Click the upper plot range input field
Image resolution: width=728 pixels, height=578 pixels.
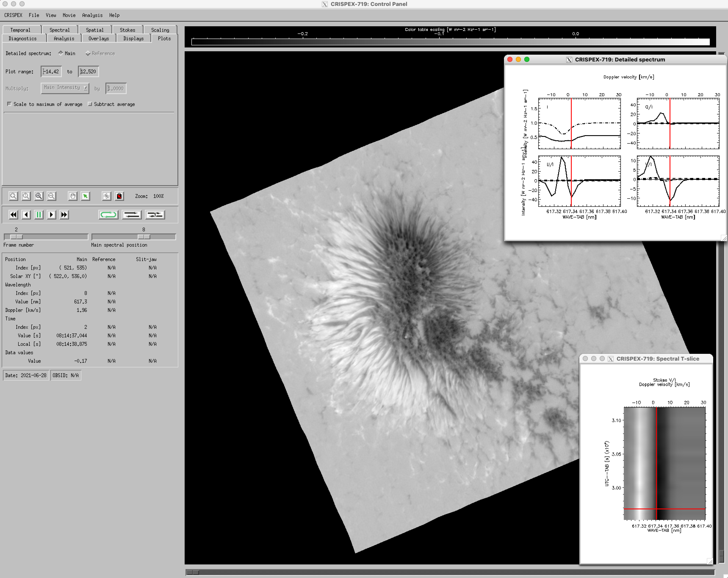[88, 71]
